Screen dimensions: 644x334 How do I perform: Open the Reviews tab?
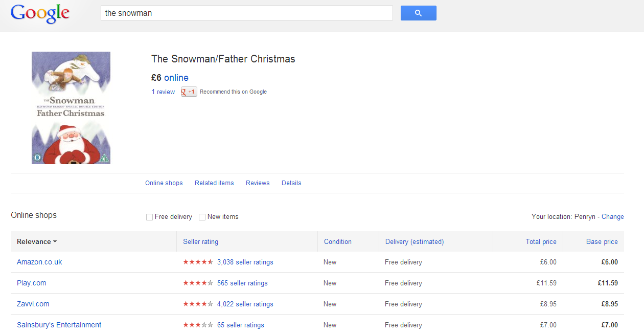[258, 183]
